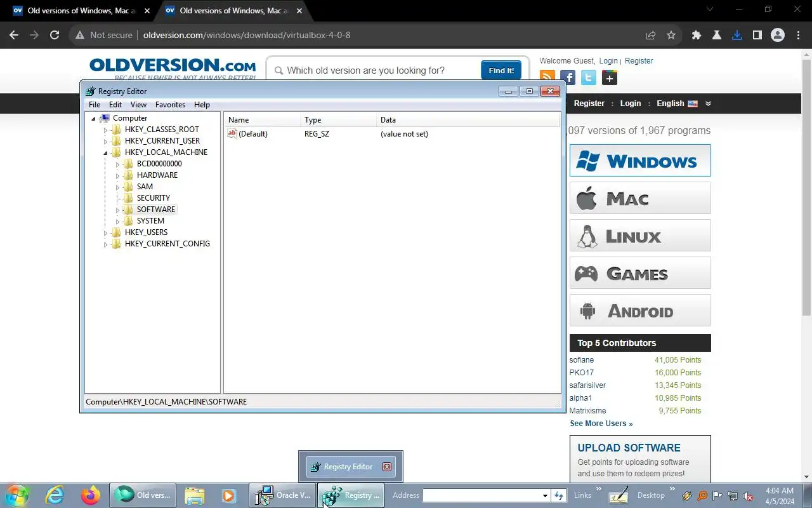Open the View menu in Registry Editor
The image size is (812, 508).
coord(138,105)
